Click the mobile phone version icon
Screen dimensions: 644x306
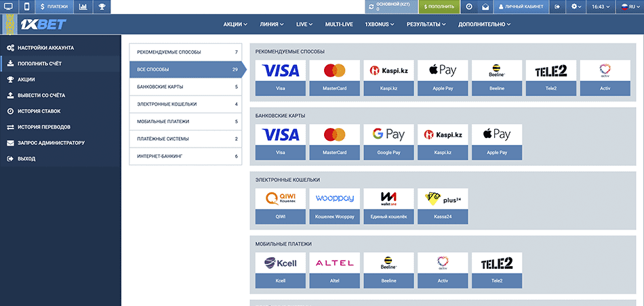[26, 7]
